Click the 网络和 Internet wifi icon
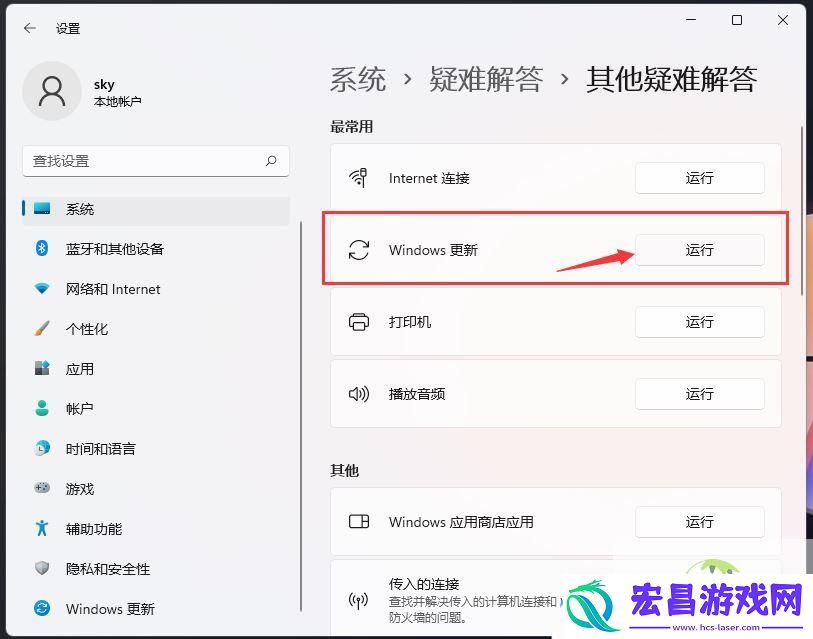 tap(42, 288)
